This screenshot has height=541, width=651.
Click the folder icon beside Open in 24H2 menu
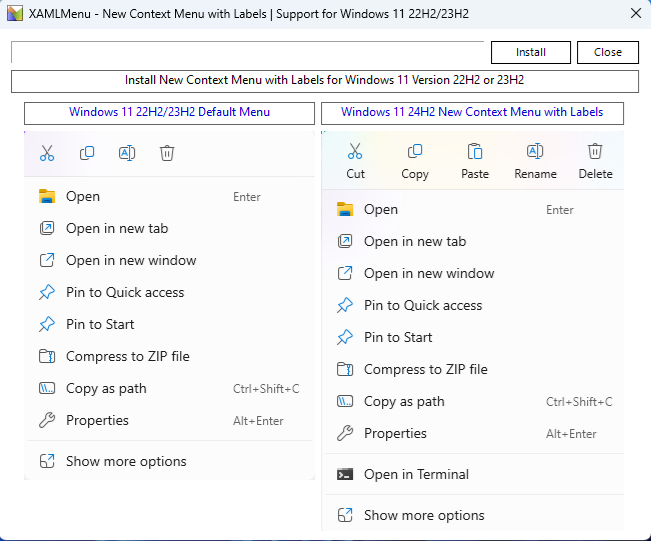[x=345, y=209]
